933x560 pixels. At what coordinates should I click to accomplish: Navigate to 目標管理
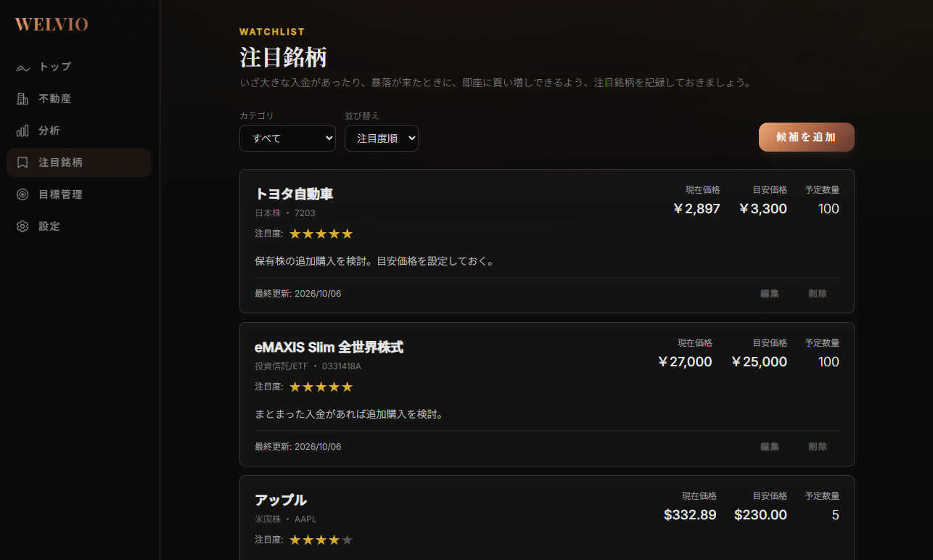click(x=78, y=194)
